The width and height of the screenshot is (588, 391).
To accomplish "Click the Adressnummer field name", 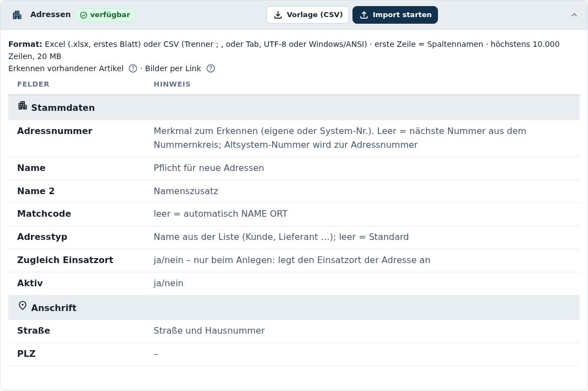I will [55, 131].
